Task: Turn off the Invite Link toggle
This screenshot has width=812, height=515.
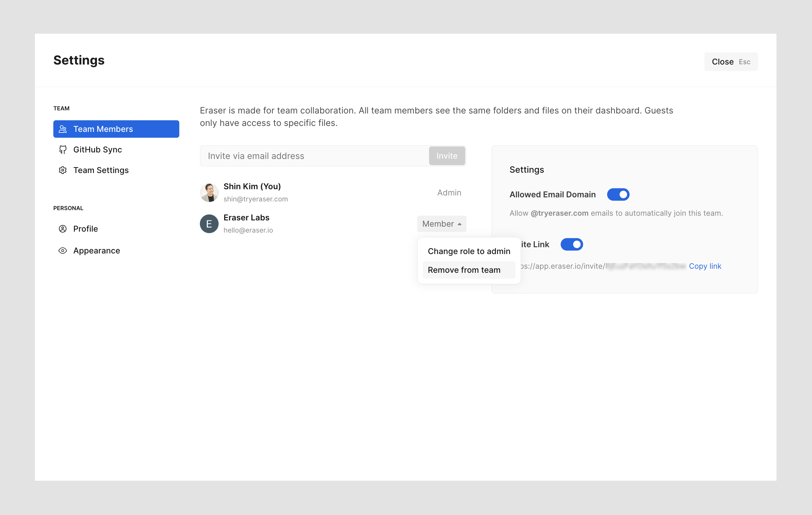Action: [571, 244]
